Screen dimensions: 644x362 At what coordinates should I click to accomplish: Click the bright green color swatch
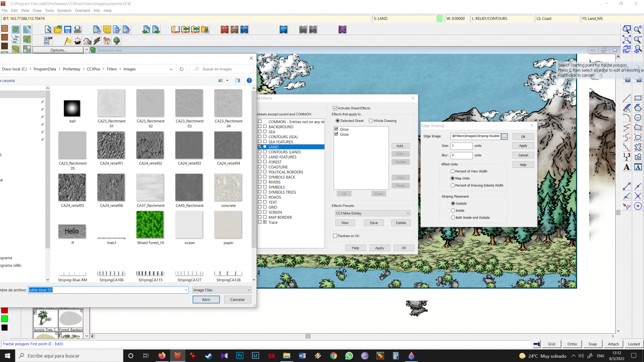click(5, 319)
